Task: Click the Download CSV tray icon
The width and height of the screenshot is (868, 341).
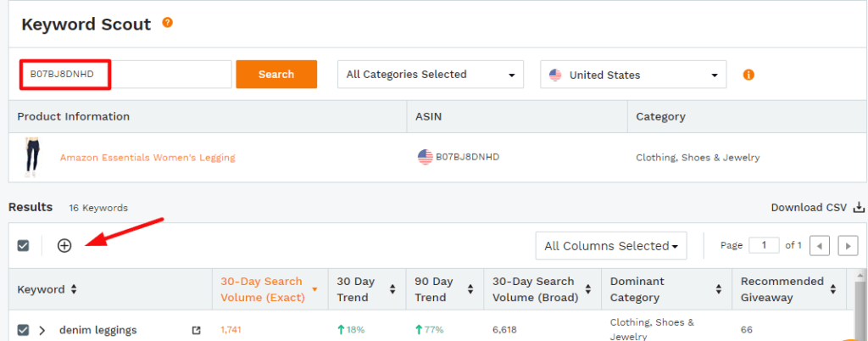Action: pyautogui.click(x=859, y=208)
